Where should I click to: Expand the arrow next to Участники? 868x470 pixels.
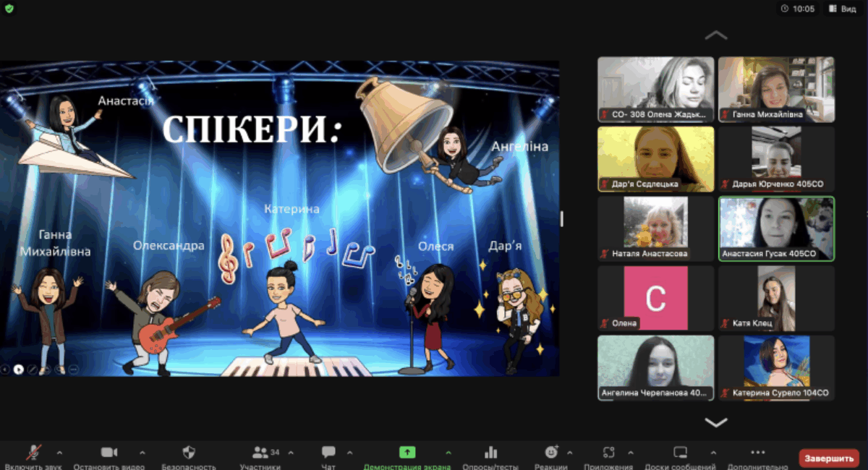coord(291,453)
